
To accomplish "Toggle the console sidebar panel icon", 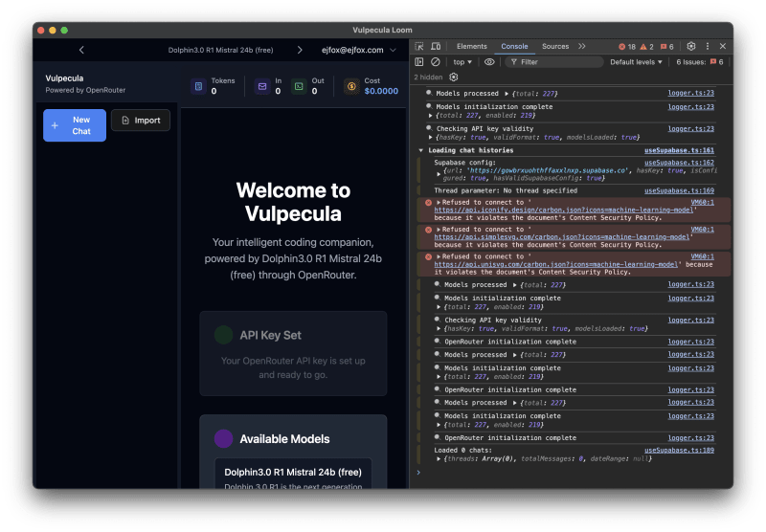I will [419, 62].
